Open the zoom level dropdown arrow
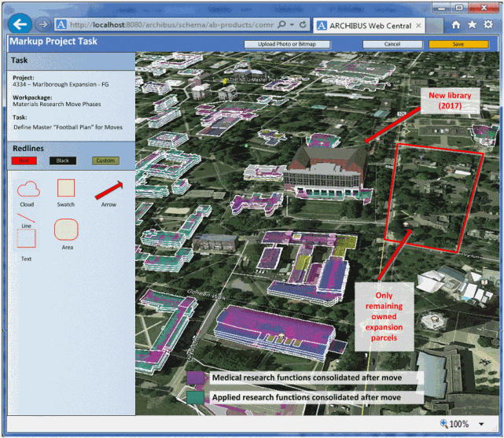504x438 pixels. (480, 423)
